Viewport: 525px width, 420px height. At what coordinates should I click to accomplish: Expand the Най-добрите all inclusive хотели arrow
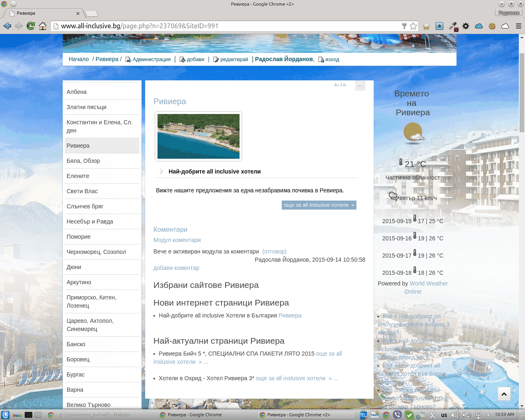161,171
